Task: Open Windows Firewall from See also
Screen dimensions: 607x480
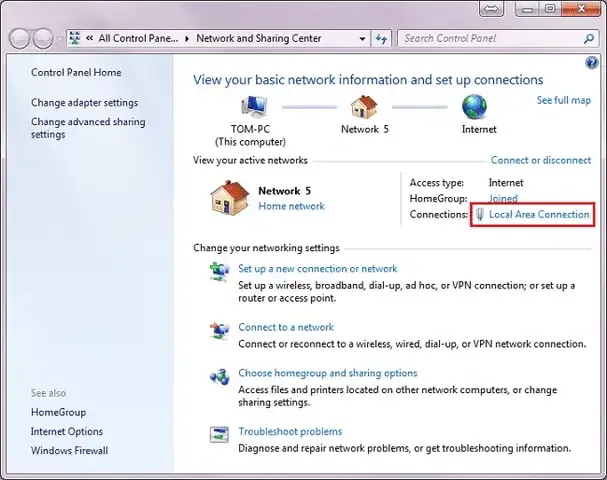Action: click(x=69, y=450)
